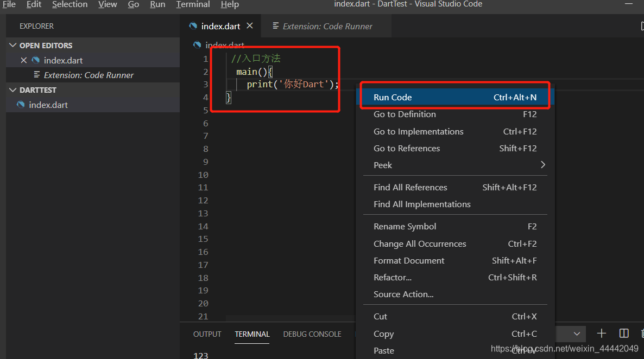Image resolution: width=644 pixels, height=359 pixels.
Task: Close index.dart in Open Editors list
Action: coord(24,60)
